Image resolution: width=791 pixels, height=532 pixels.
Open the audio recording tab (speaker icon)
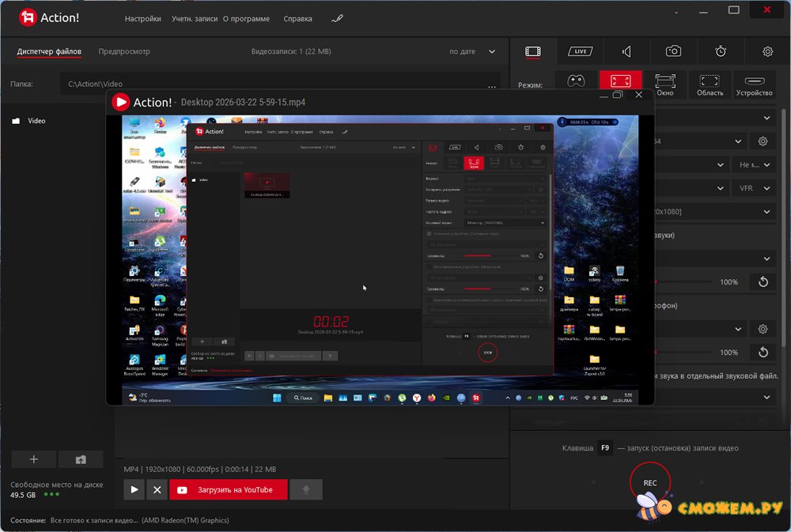click(626, 51)
